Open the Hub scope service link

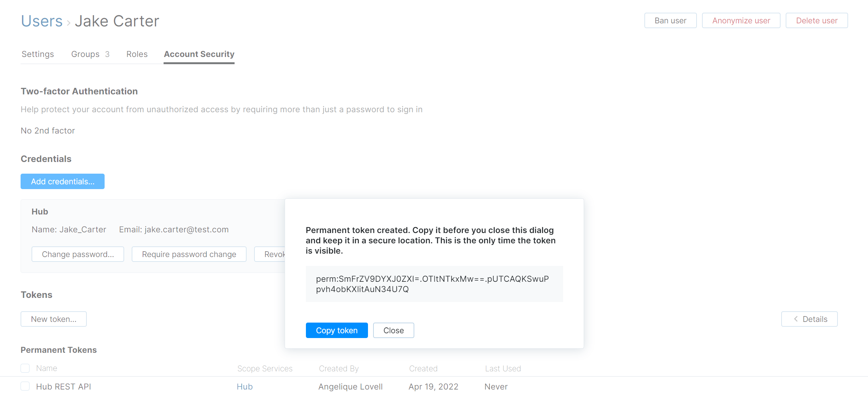(x=245, y=386)
